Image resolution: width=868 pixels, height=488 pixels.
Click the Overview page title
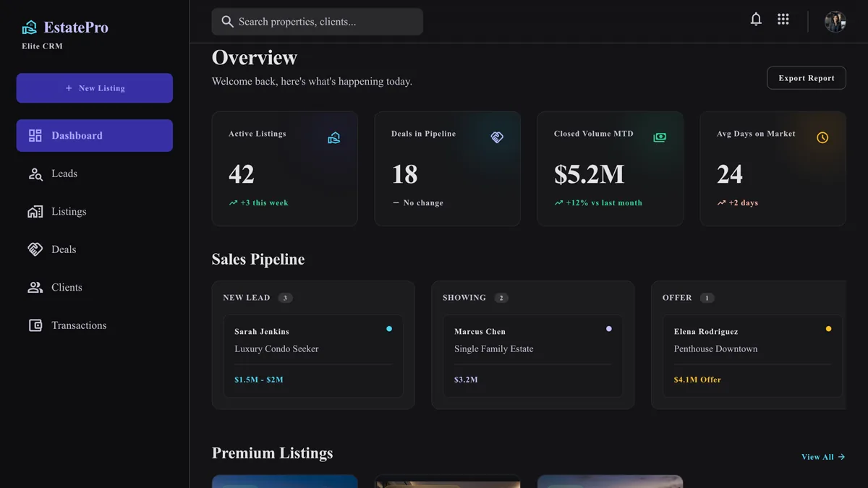click(x=255, y=58)
